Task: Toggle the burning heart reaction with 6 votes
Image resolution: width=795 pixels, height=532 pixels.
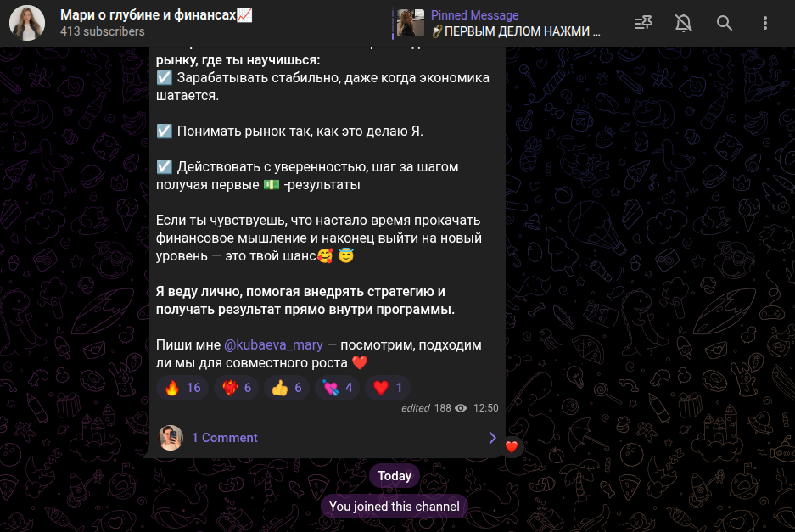Action: [x=236, y=388]
